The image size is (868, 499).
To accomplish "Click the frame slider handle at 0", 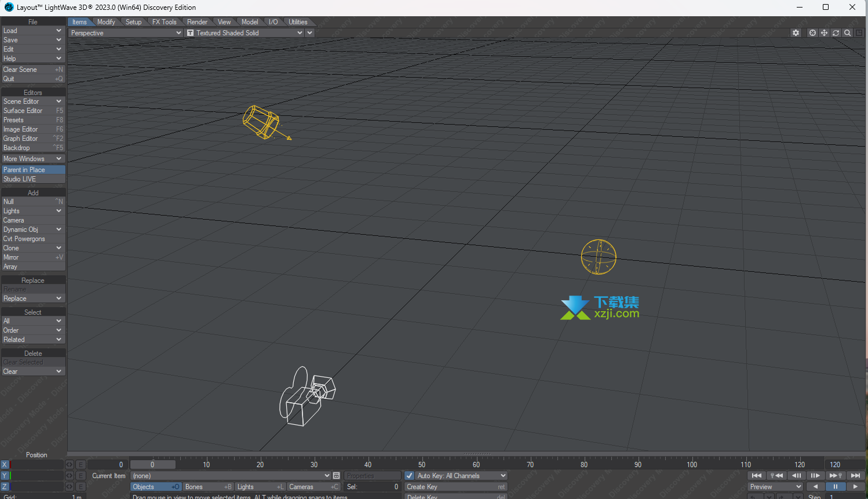I will (152, 465).
